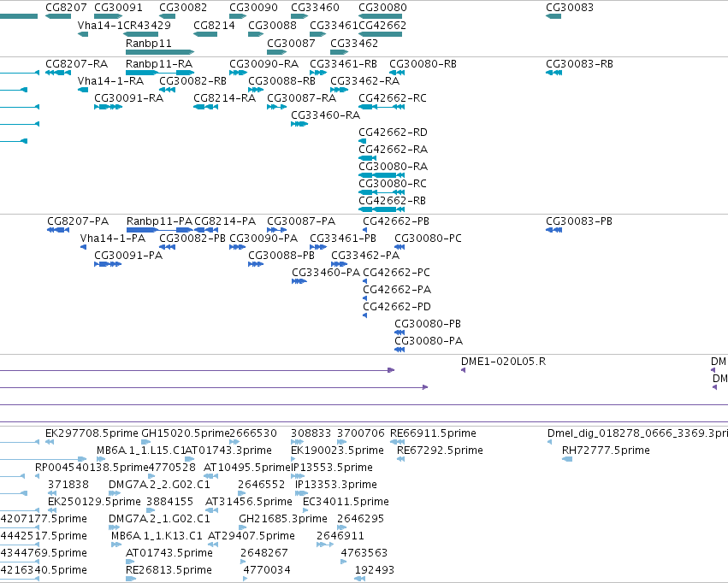Click the CG8207 gene label
Screen dimensions: 728x583
(x=66, y=8)
